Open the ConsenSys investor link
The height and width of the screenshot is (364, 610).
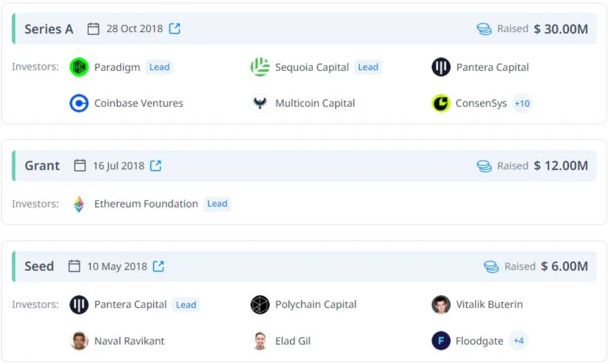[481, 103]
